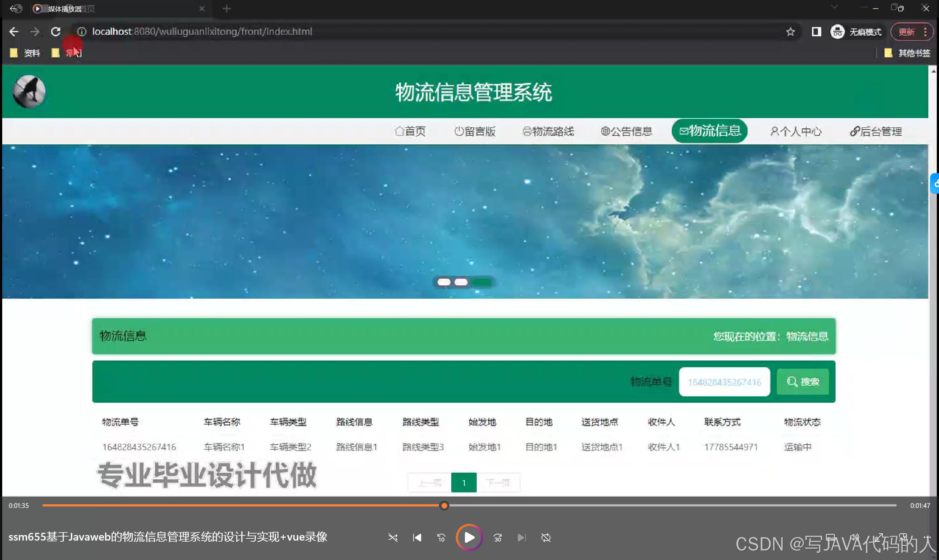
Task: Skip back 10 seconds
Action: 441,537
